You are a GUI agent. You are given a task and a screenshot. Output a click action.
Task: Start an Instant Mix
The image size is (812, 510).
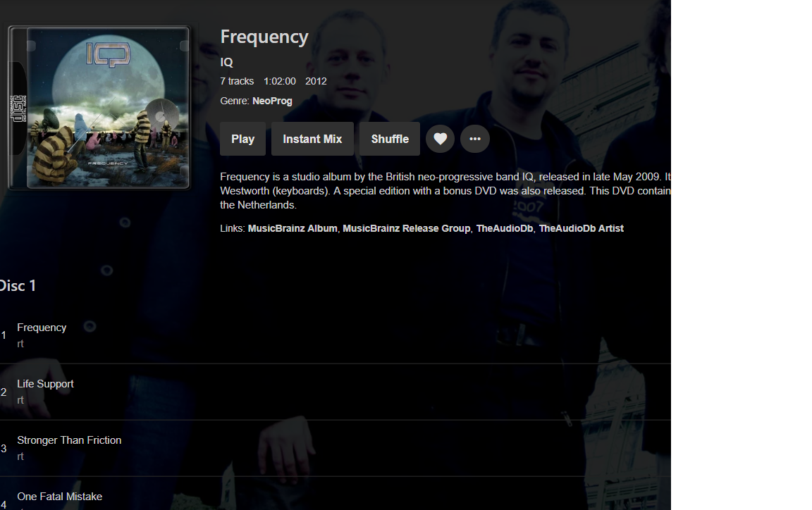tap(312, 139)
